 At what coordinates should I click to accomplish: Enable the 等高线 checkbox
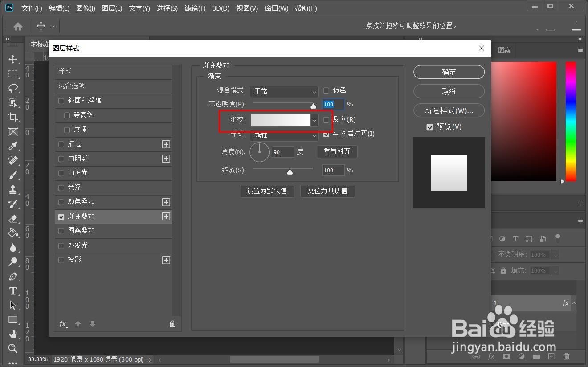tap(67, 115)
